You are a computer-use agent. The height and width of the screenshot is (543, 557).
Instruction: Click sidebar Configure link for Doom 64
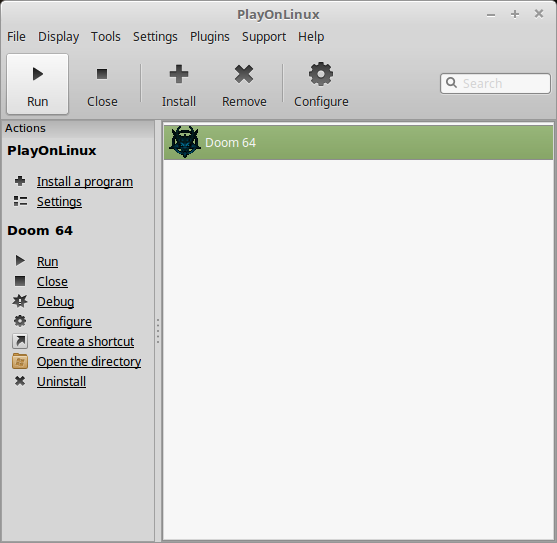(x=64, y=321)
